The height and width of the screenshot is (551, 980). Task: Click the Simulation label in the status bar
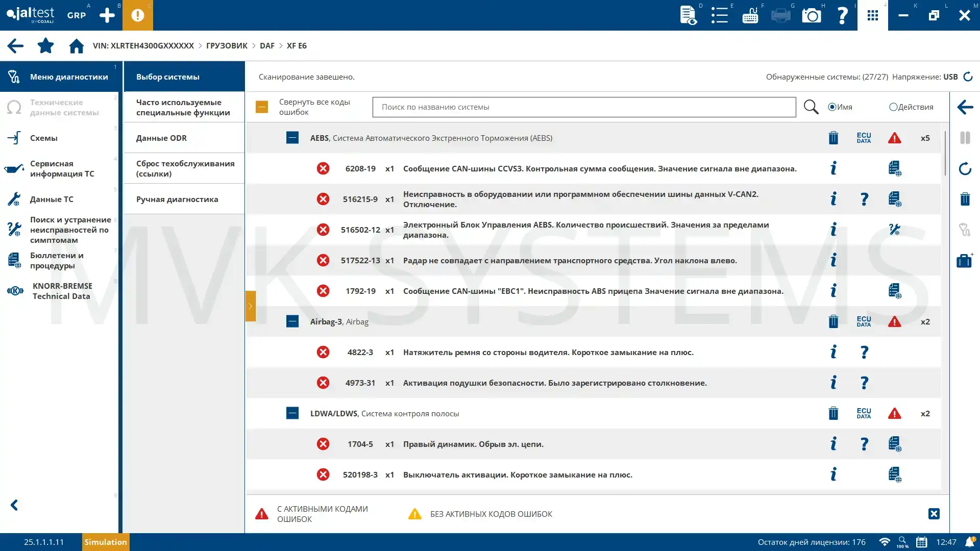tap(106, 542)
